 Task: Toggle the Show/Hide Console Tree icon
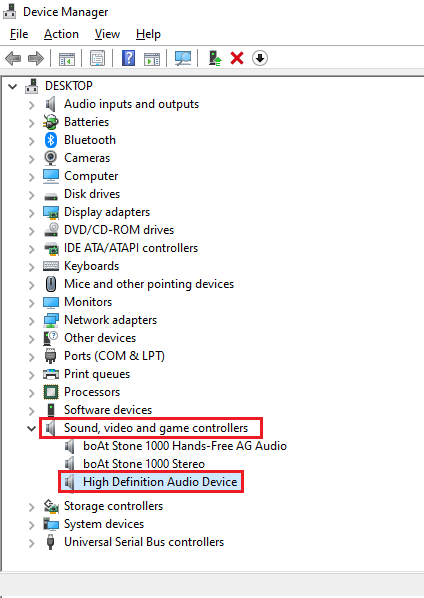(x=67, y=58)
